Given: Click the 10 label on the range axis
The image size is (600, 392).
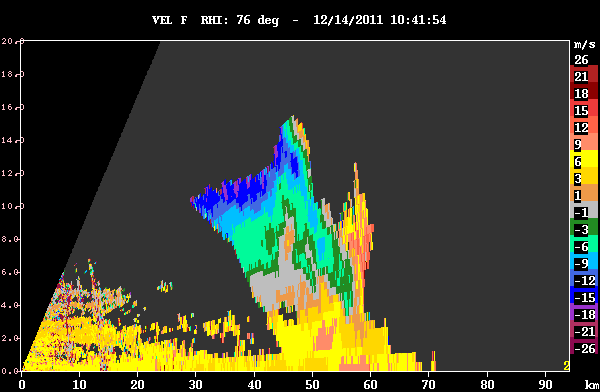Looking at the screenshot, I should pos(79,384).
